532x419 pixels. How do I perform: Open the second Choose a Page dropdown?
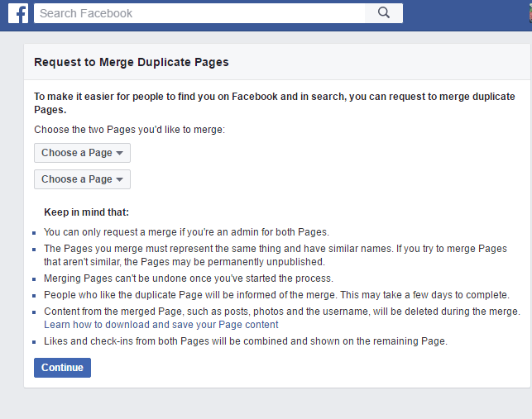[82, 179]
